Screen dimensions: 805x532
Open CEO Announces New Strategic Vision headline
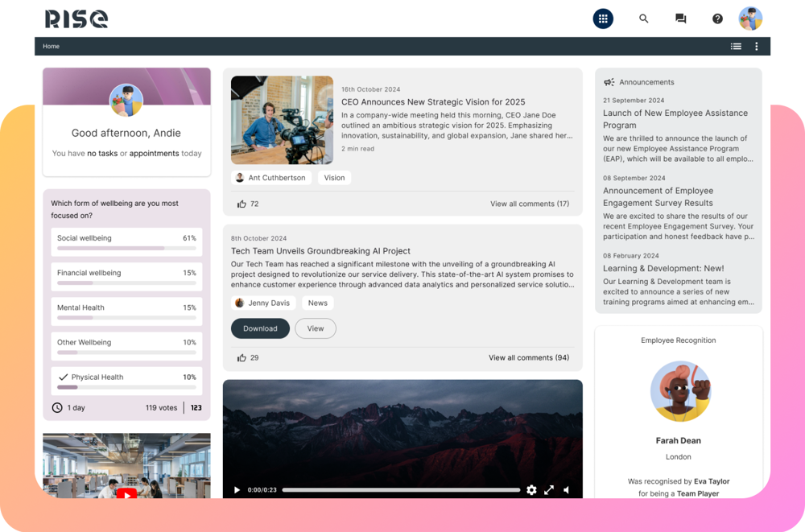(433, 102)
